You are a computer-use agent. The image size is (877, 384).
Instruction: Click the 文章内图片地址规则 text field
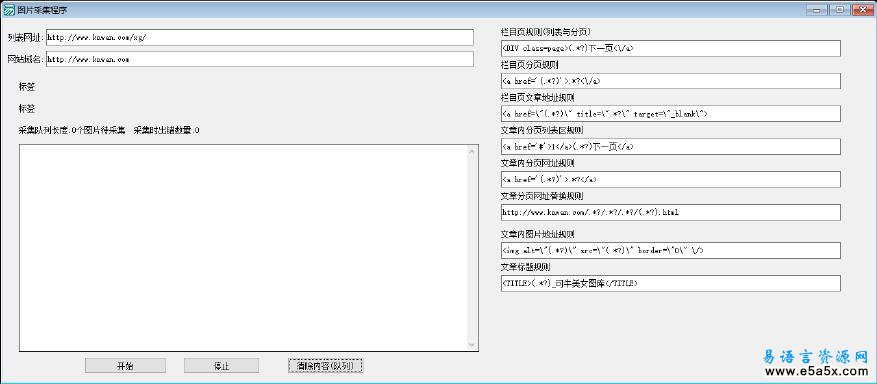671,250
